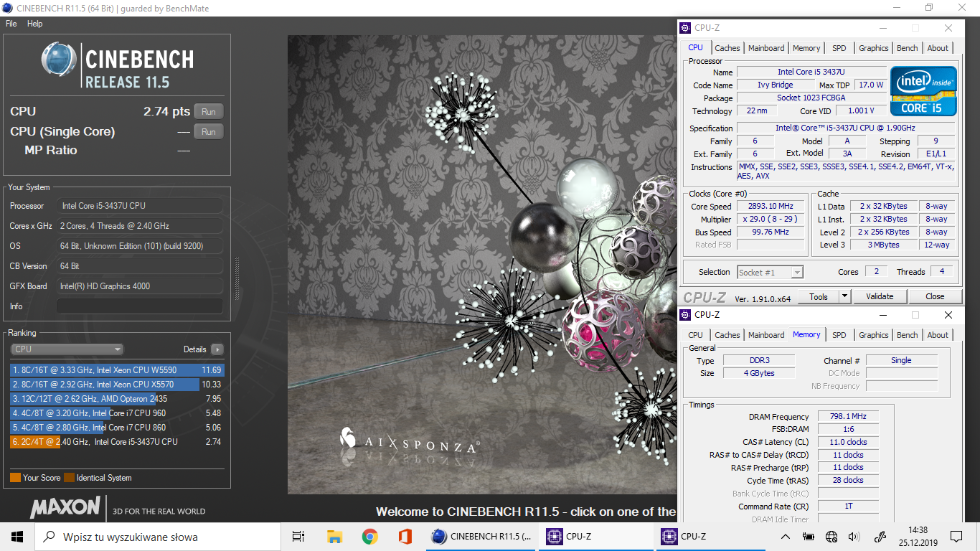Image resolution: width=980 pixels, height=551 pixels.
Task: Switch to Bench tab in upper CPU-Z
Action: click(x=907, y=48)
